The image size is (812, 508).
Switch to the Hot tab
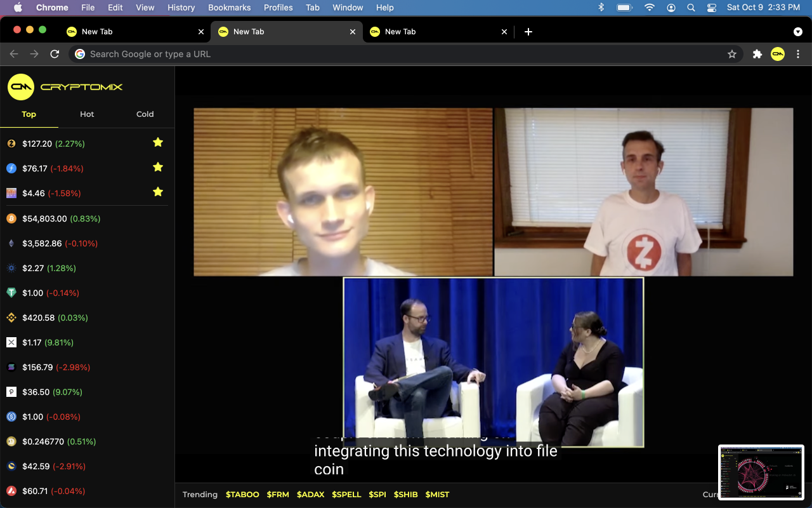click(x=87, y=114)
